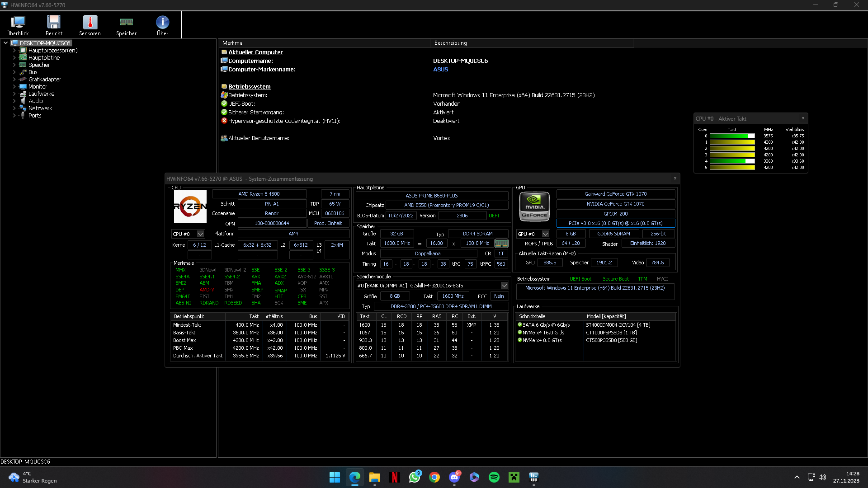Open Google Chrome from the taskbar
The image size is (868, 488).
(x=434, y=477)
